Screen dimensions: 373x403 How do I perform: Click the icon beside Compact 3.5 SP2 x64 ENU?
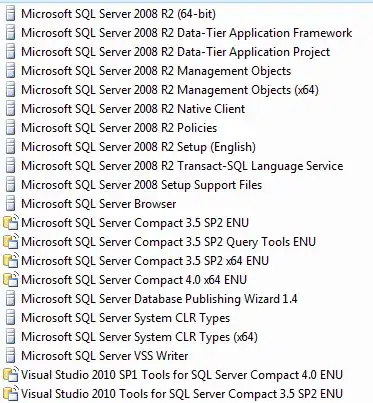click(10, 261)
